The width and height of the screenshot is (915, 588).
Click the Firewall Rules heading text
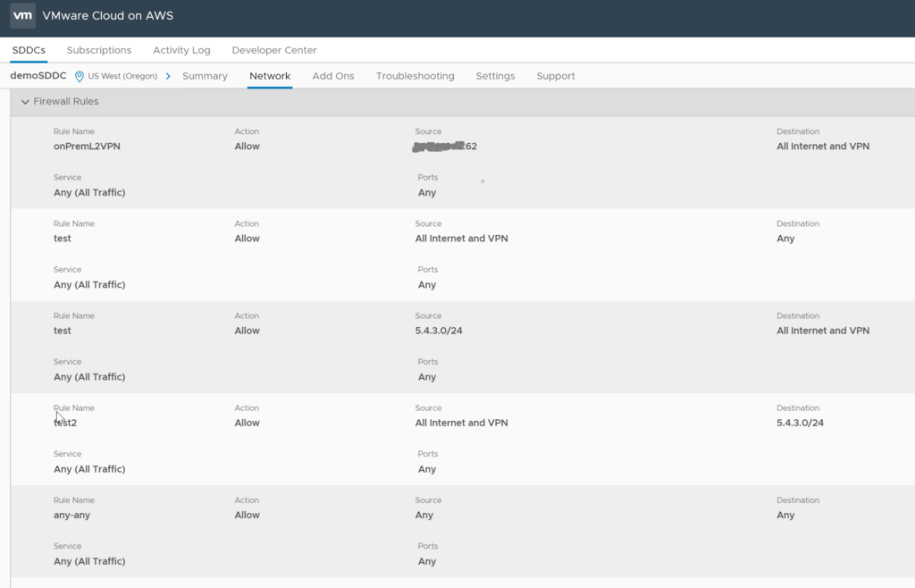66,102
